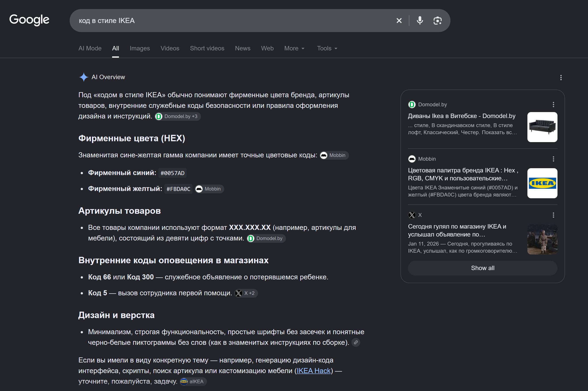The image size is (588, 391).
Task: Open the aIKEA citation chip
Action: coord(193,382)
